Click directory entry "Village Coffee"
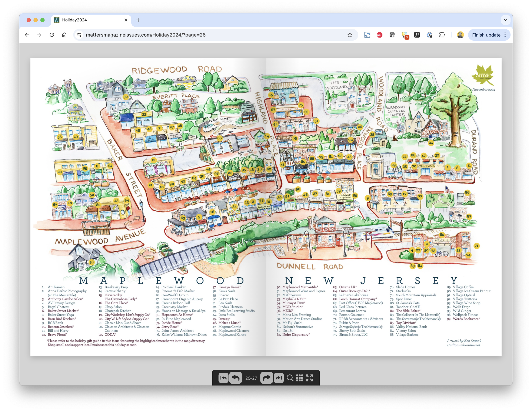This screenshot has width=532, height=411. [x=463, y=287]
